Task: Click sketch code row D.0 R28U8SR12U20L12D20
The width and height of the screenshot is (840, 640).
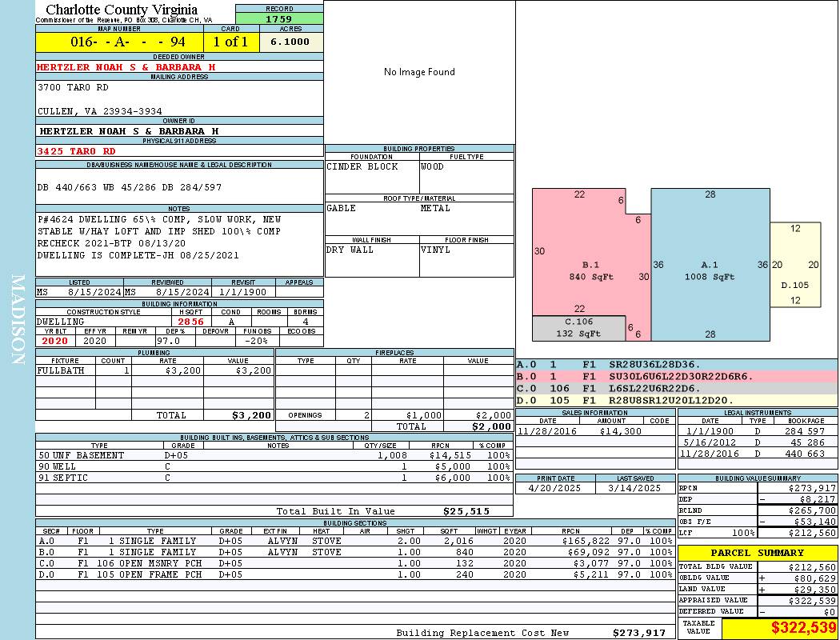Action: 676,400
